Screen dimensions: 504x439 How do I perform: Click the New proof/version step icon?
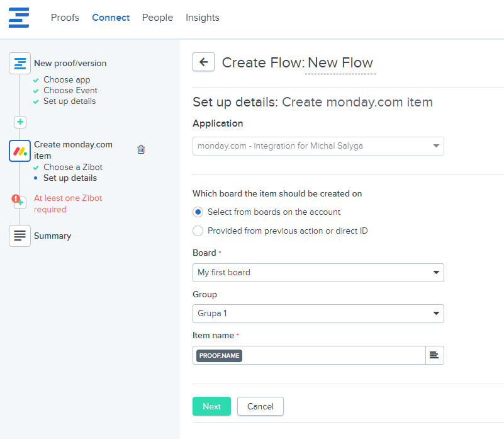click(x=20, y=63)
